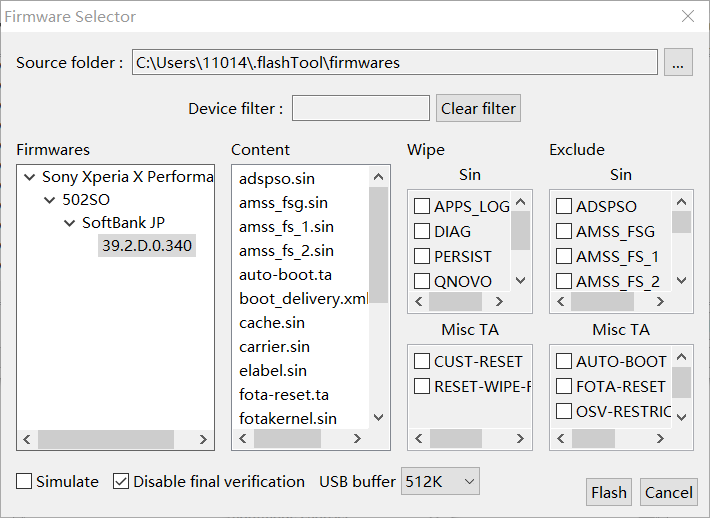The image size is (710, 518).
Task: Focus the Device filter text field
Action: click(x=361, y=108)
